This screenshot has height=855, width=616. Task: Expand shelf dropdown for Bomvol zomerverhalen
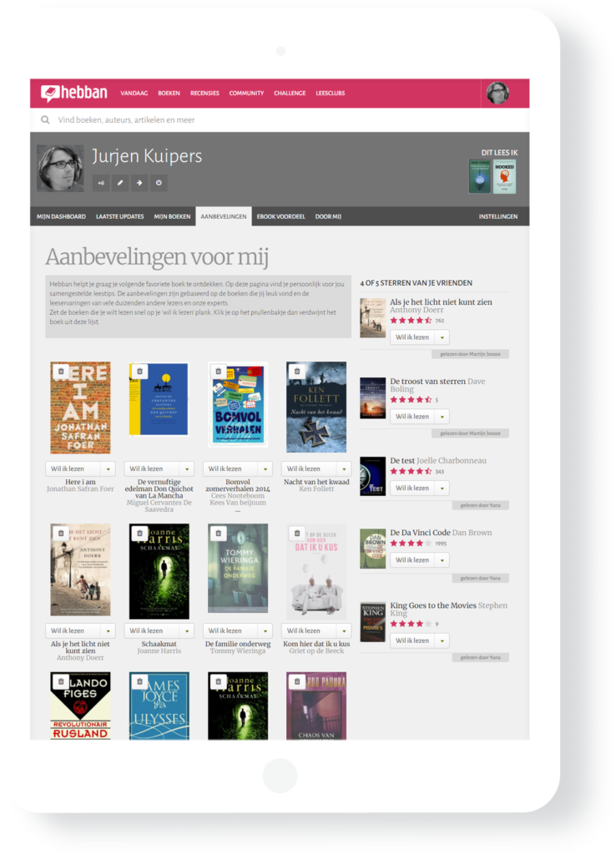265,468
